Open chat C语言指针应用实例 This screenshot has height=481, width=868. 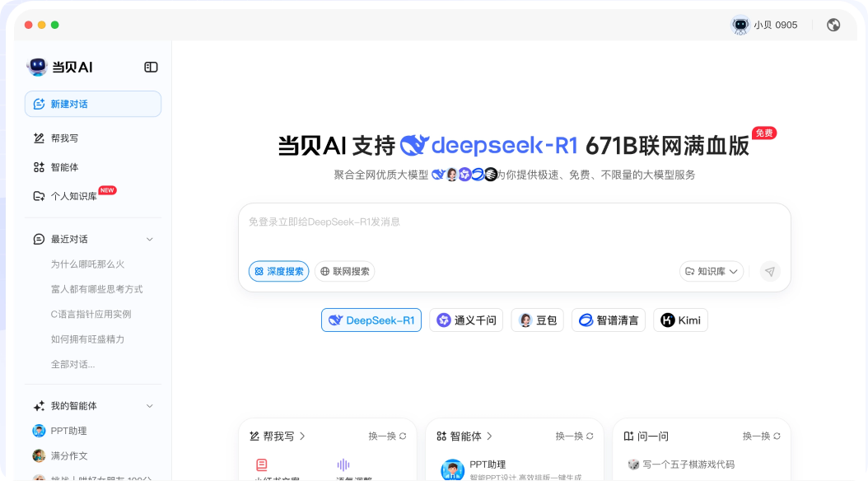coord(91,314)
